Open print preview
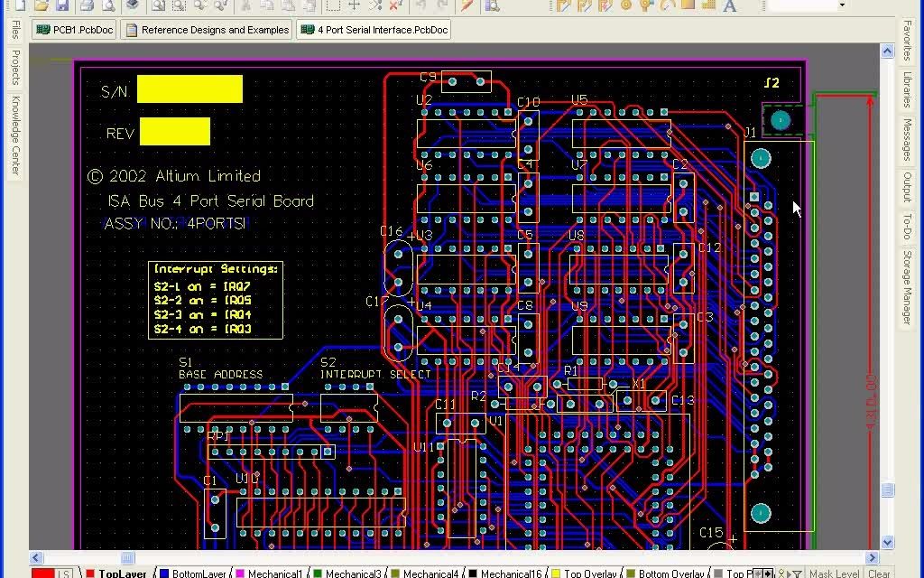This screenshot has height=578, width=924. pos(109,6)
